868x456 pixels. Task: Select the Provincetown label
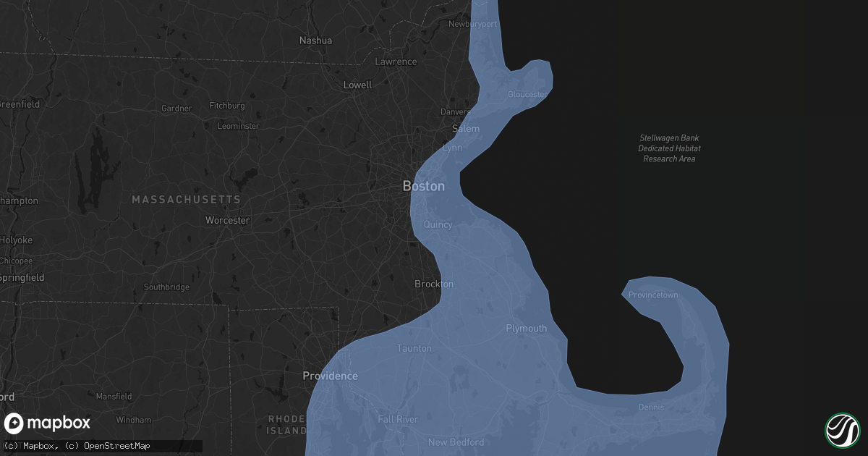point(653,295)
